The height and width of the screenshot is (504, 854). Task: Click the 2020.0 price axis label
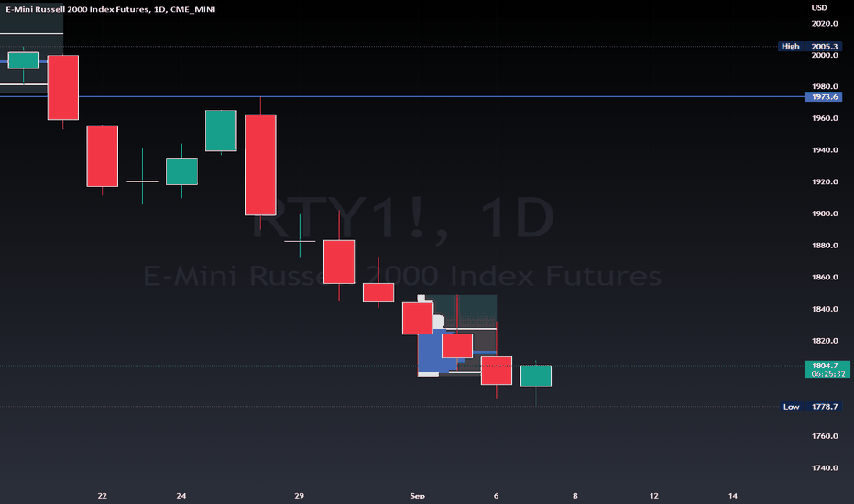tap(825, 24)
